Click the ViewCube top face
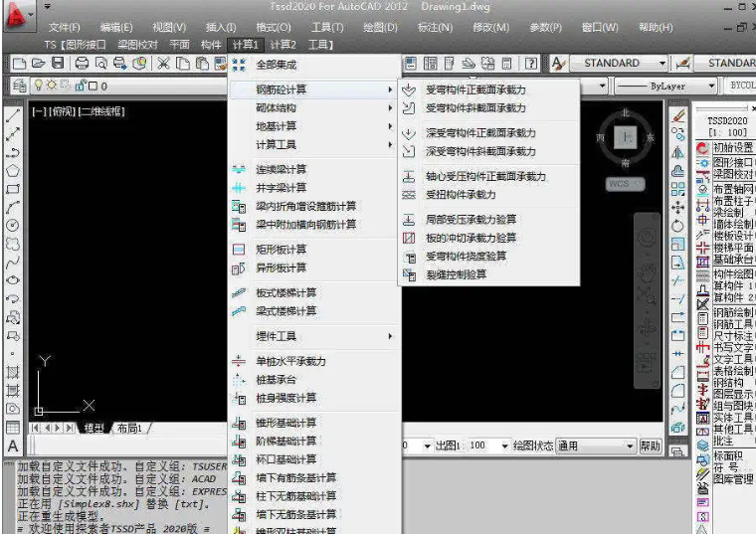The width and height of the screenshot is (756, 535). click(x=626, y=137)
